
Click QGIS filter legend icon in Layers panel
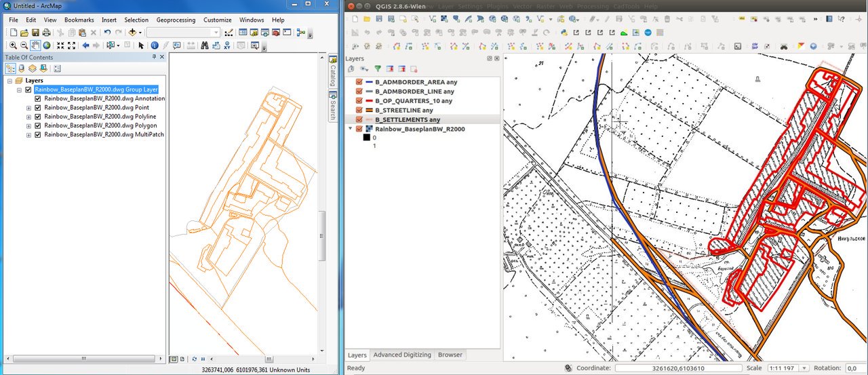(x=378, y=68)
